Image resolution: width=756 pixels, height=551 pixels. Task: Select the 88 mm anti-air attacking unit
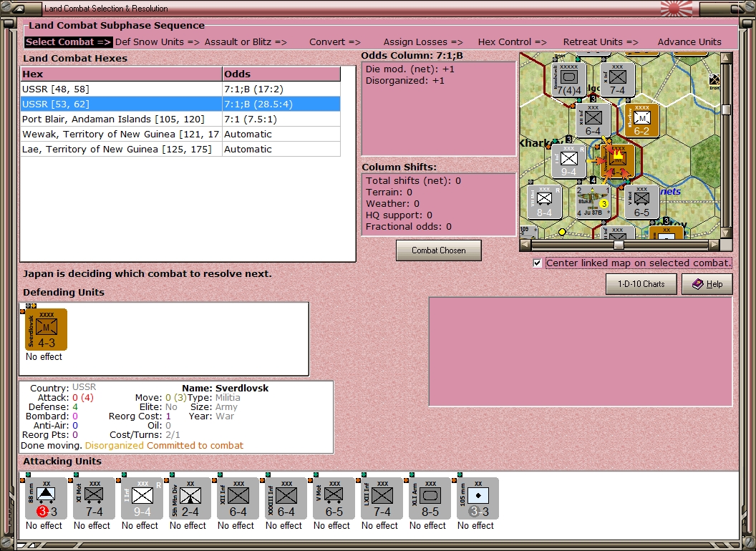pyautogui.click(x=46, y=499)
